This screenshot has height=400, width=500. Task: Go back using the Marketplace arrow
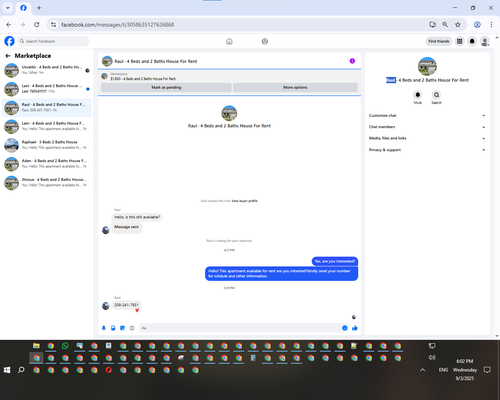click(8, 56)
